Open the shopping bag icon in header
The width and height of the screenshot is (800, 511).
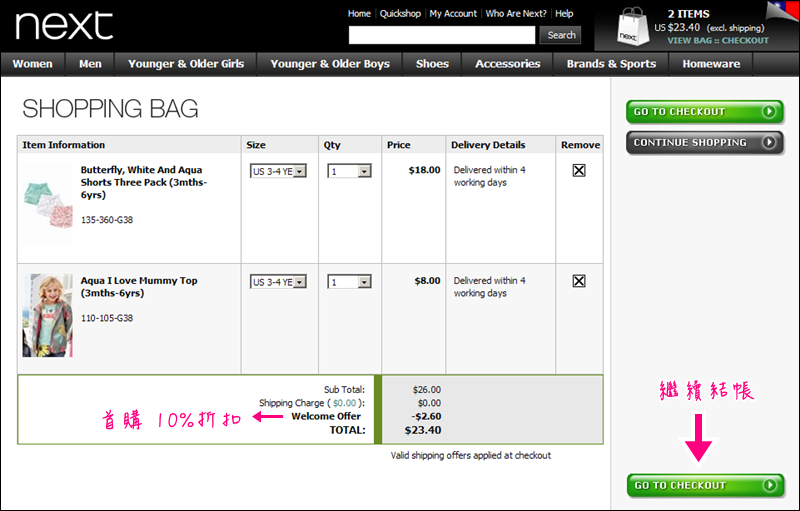(x=633, y=28)
